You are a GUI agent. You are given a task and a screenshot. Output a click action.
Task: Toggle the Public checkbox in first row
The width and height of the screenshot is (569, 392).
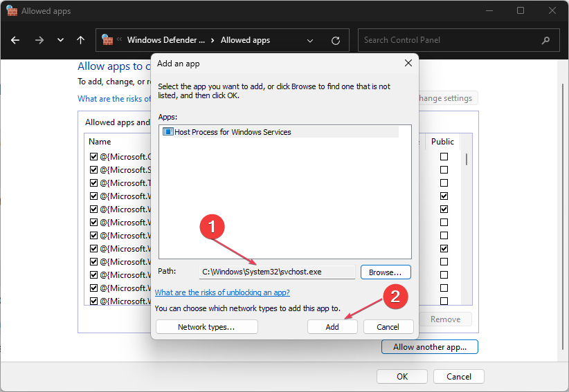tap(444, 156)
